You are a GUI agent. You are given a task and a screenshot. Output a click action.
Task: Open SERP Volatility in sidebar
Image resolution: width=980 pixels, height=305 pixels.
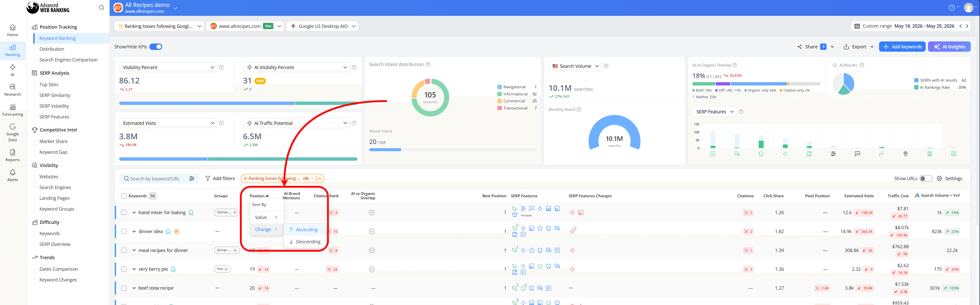54,106
